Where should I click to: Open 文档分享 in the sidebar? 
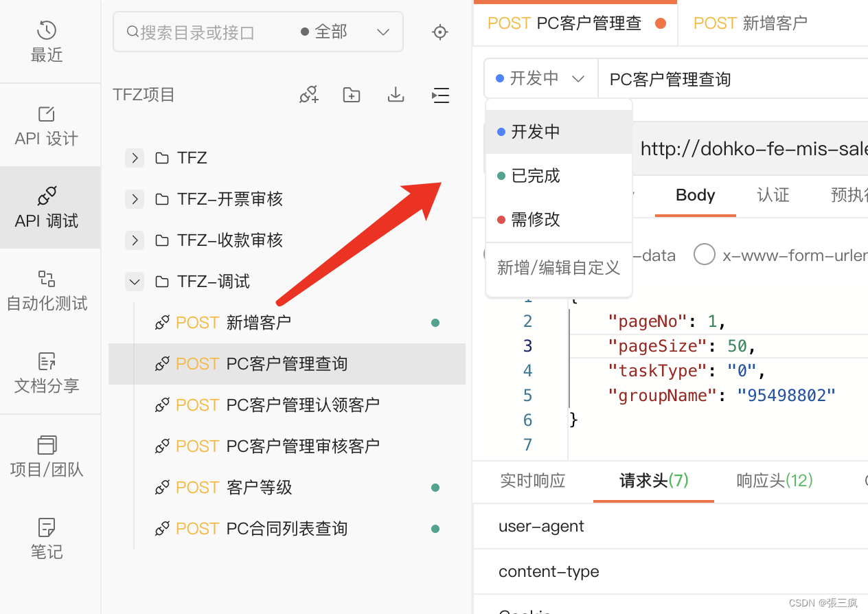click(47, 373)
